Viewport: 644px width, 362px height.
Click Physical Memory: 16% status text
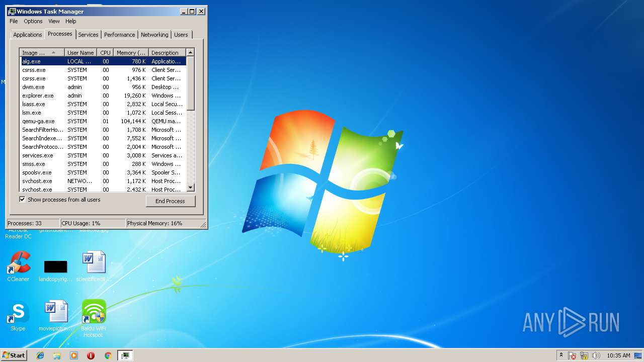click(155, 223)
